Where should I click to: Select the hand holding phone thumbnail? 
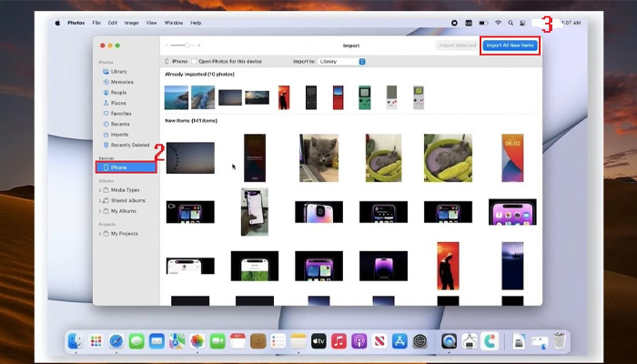point(254,212)
